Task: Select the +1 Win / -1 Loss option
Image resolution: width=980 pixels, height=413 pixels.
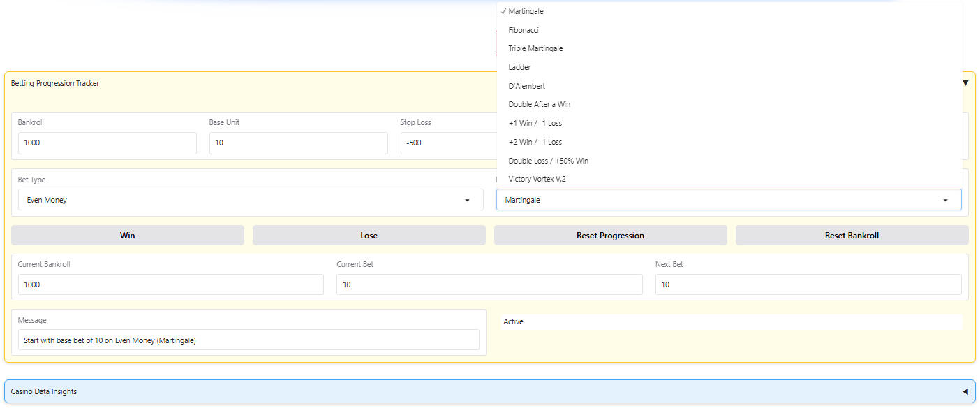Action: pos(535,123)
